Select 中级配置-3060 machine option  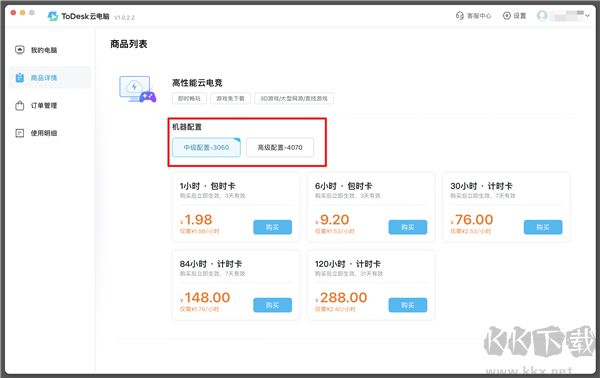[x=206, y=147]
